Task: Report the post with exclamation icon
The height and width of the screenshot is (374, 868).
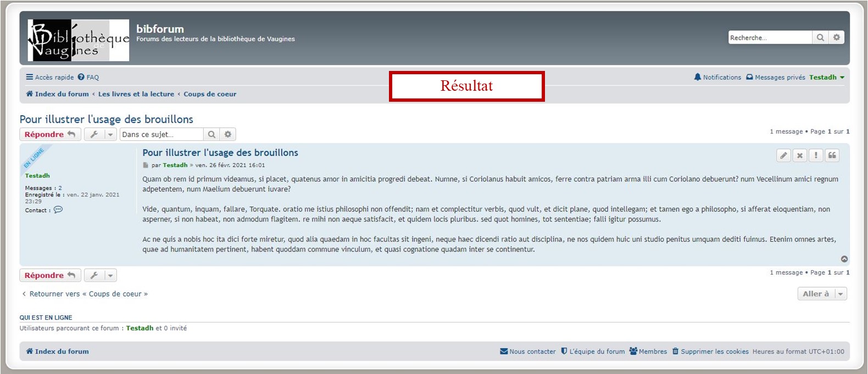Action: click(816, 156)
